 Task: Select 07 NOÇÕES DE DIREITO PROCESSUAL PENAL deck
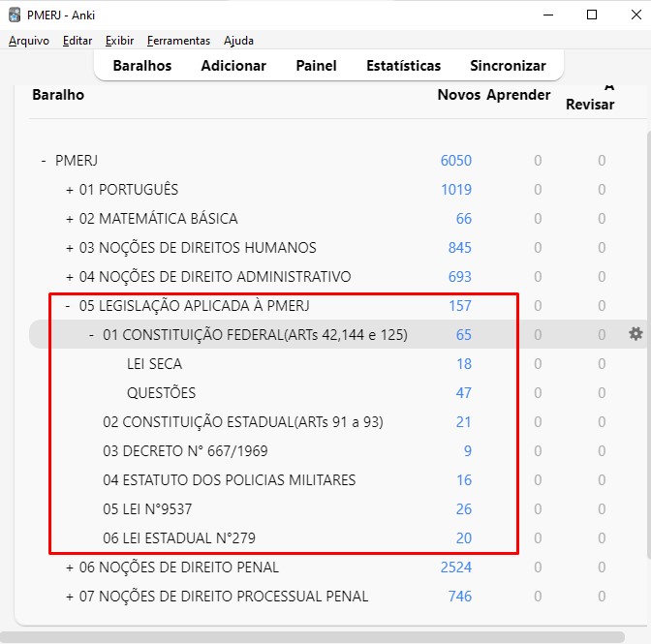coord(224,597)
